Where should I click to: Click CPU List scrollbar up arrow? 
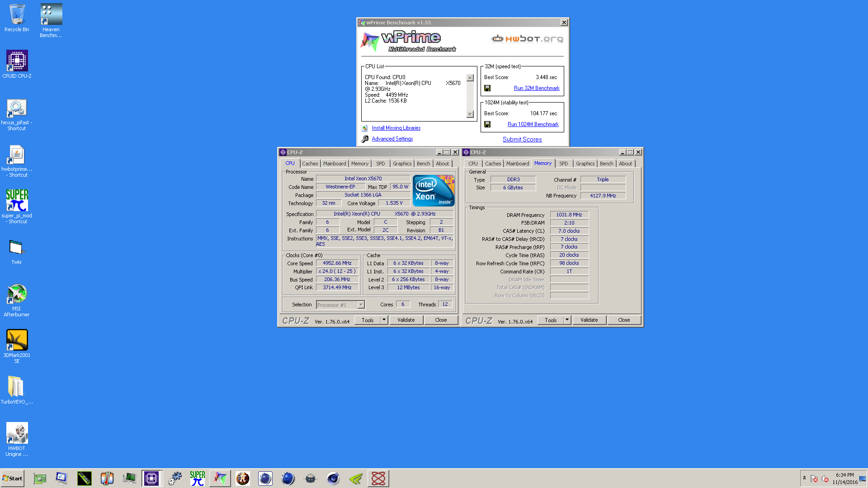point(470,78)
